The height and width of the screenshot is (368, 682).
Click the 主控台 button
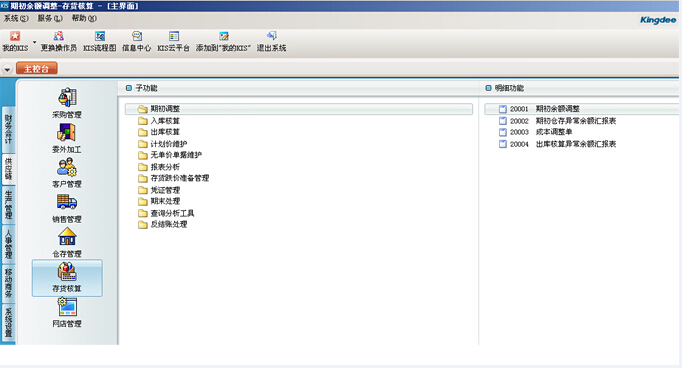(37, 69)
